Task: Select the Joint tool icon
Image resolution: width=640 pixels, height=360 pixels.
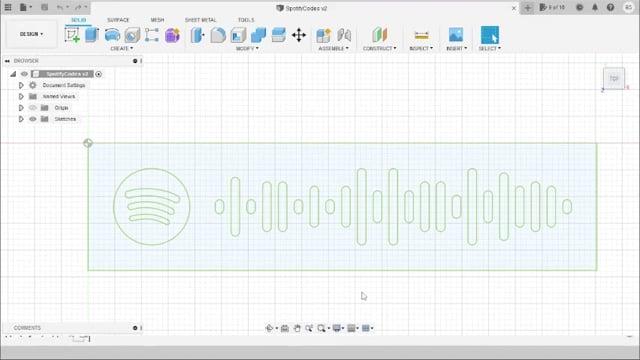Action: [344, 35]
